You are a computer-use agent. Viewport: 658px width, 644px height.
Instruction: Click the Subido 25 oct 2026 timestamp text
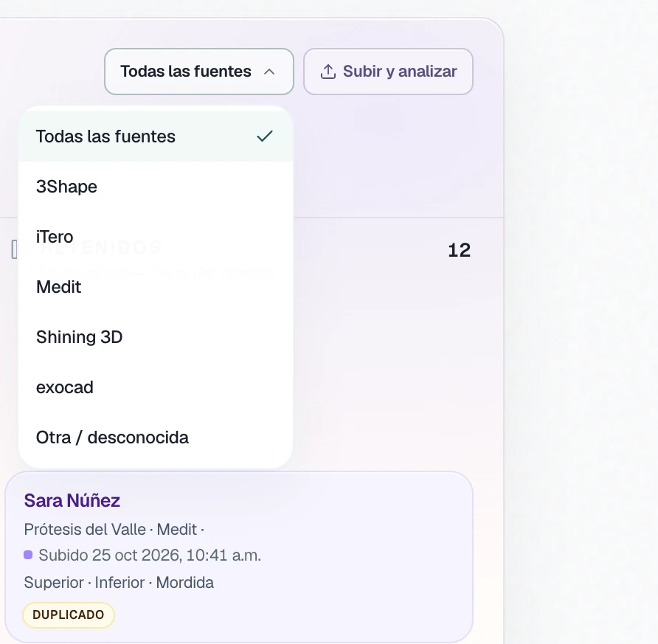[150, 555]
